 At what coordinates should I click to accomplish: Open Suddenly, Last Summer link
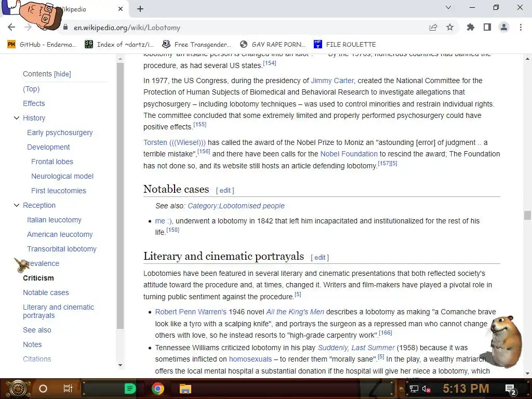click(x=356, y=348)
